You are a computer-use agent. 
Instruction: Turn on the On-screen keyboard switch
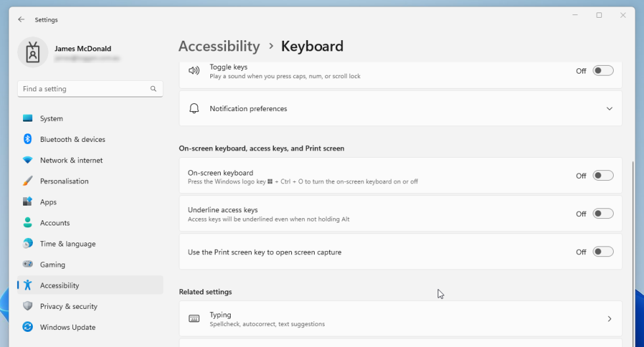click(603, 175)
